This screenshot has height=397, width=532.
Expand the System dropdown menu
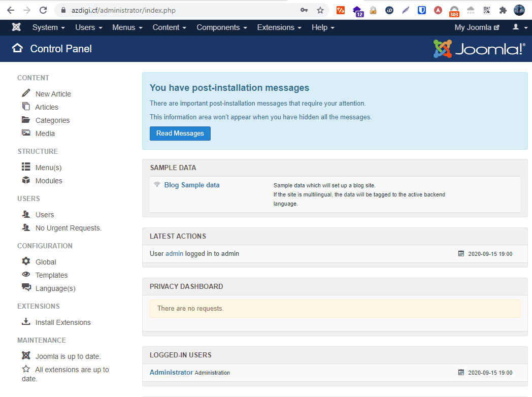pyautogui.click(x=48, y=27)
